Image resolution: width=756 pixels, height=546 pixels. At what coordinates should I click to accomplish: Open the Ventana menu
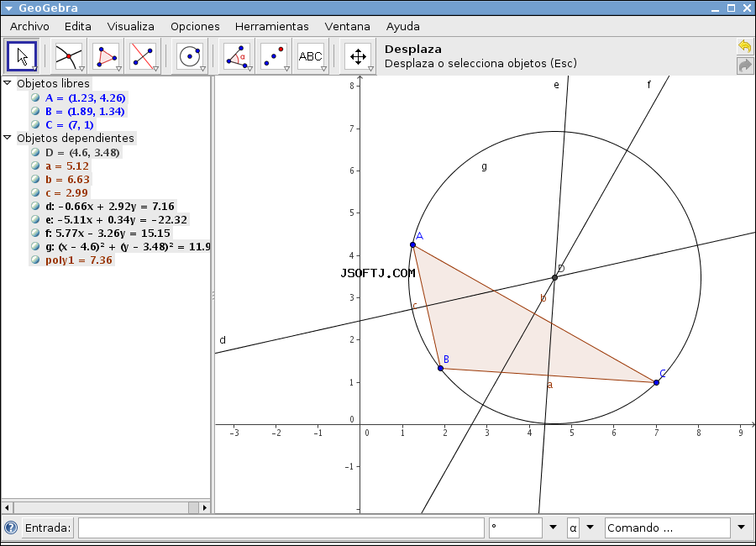click(347, 27)
